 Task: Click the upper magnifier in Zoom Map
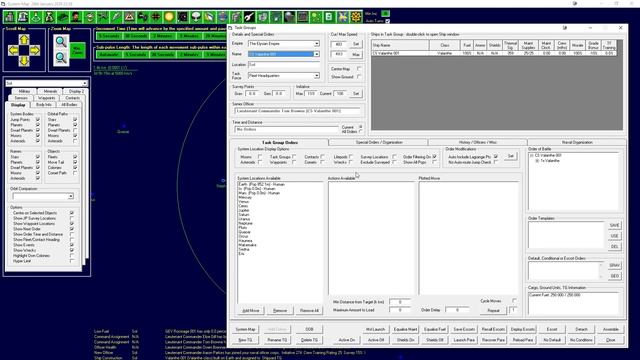[61, 42]
